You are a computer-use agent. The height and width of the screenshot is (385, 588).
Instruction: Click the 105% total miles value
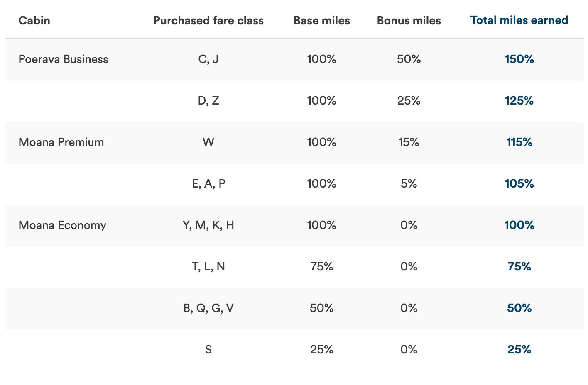[x=519, y=184]
